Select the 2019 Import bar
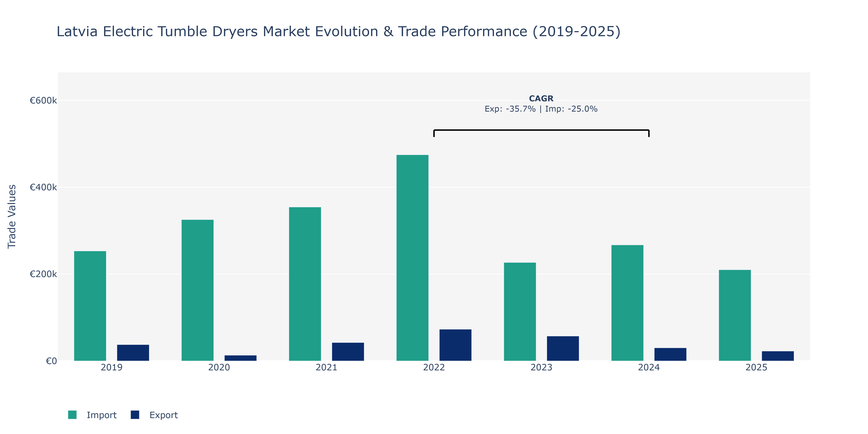The height and width of the screenshot is (434, 868). click(90, 306)
